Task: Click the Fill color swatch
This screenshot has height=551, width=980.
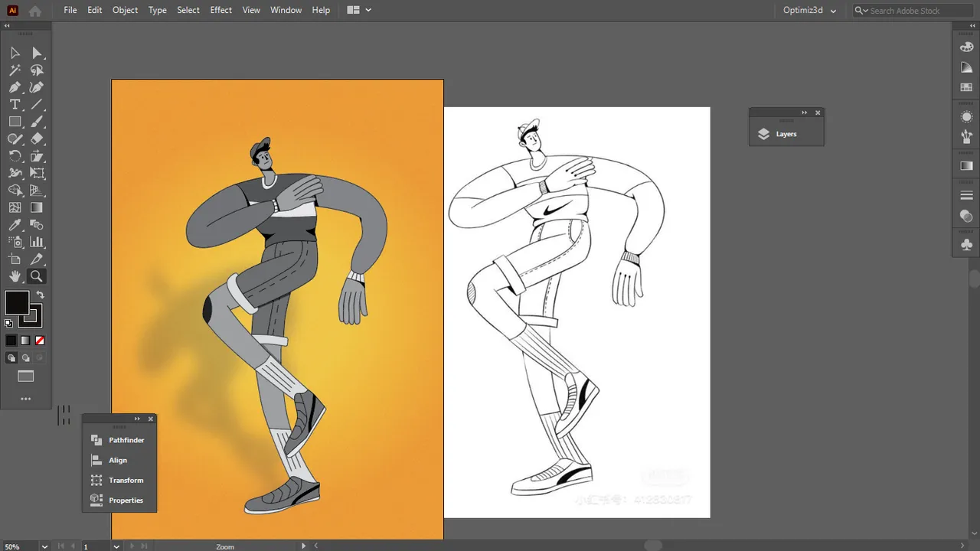Action: [17, 303]
